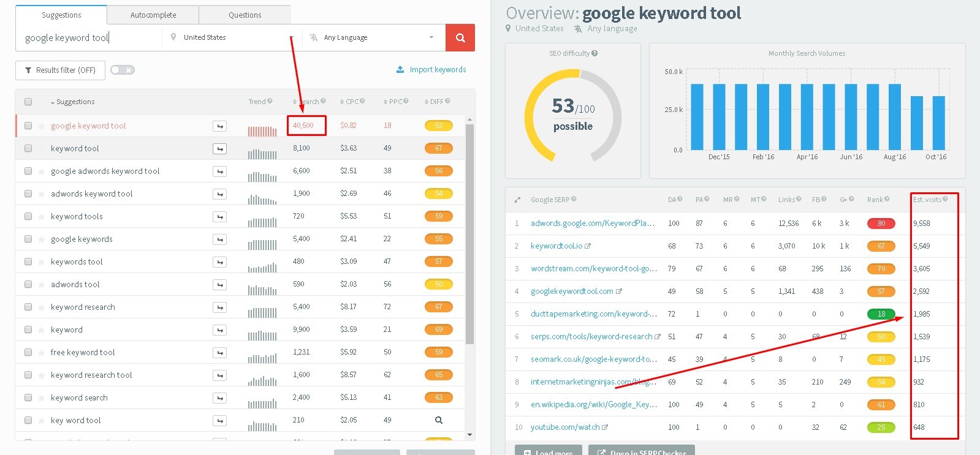The image size is (980, 455).
Task: Click arrow icon for 'adwords tool' row
Action: pos(220,285)
